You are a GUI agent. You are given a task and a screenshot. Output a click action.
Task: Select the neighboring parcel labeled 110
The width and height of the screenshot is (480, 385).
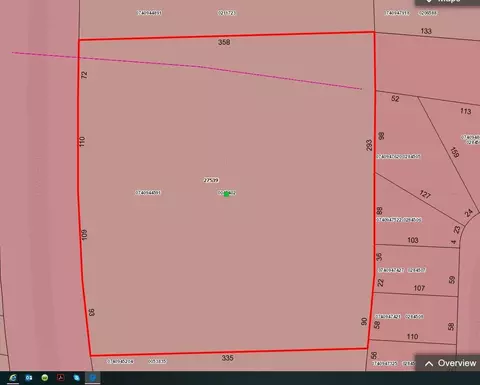tap(413, 317)
